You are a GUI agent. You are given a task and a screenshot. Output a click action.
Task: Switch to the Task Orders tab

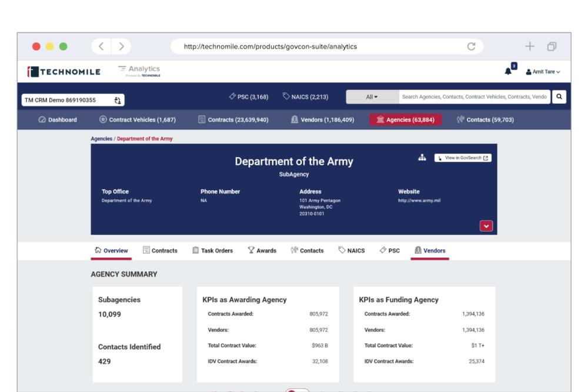(x=212, y=250)
